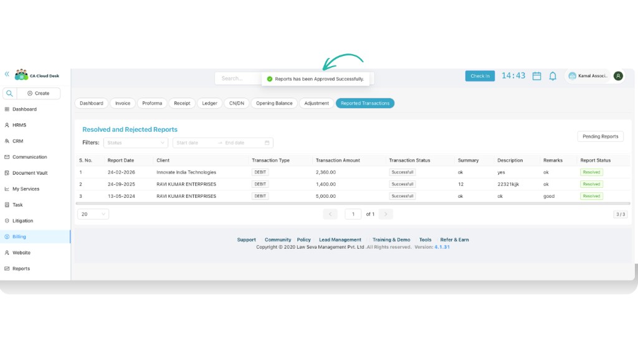Open the Reported Transactions tab
Screen dimensions: 638x364
364,103
